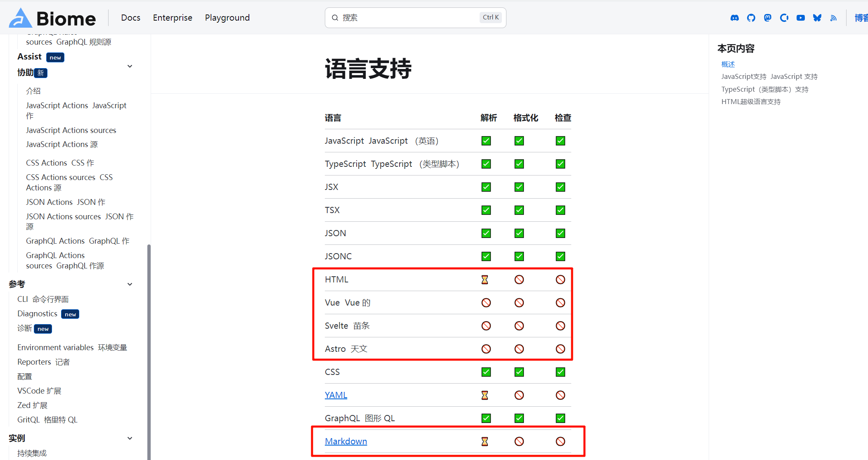
Task: Click the JSX row lint check mark
Action: pyautogui.click(x=561, y=187)
